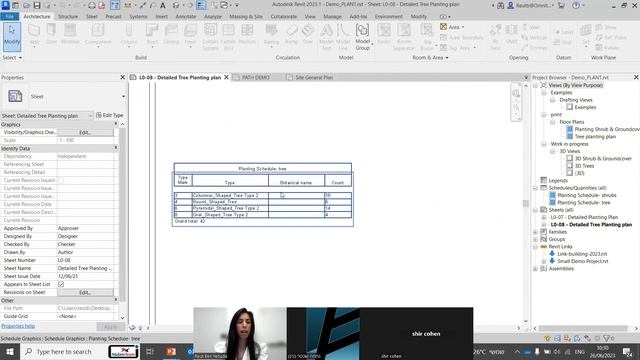Select L0-07 - Detailed Planting Plan sheet

(x=584, y=217)
